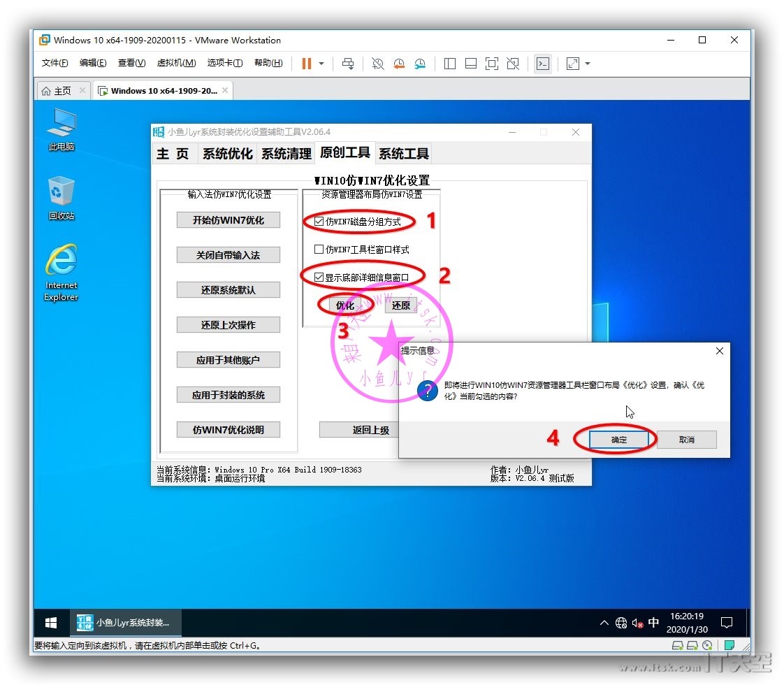Click the Unity mode toolbar icon
The width and height of the screenshot is (784, 685).
pyautogui.click(x=513, y=64)
